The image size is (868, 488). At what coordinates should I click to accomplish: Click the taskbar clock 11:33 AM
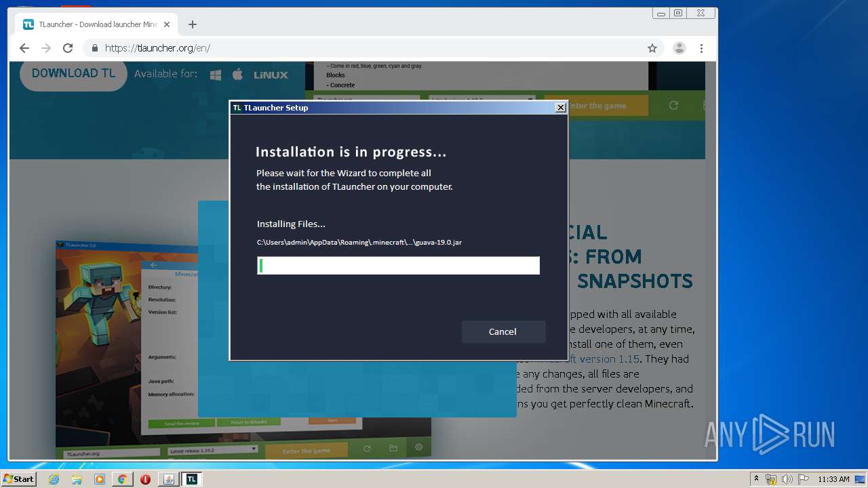pyautogui.click(x=833, y=479)
